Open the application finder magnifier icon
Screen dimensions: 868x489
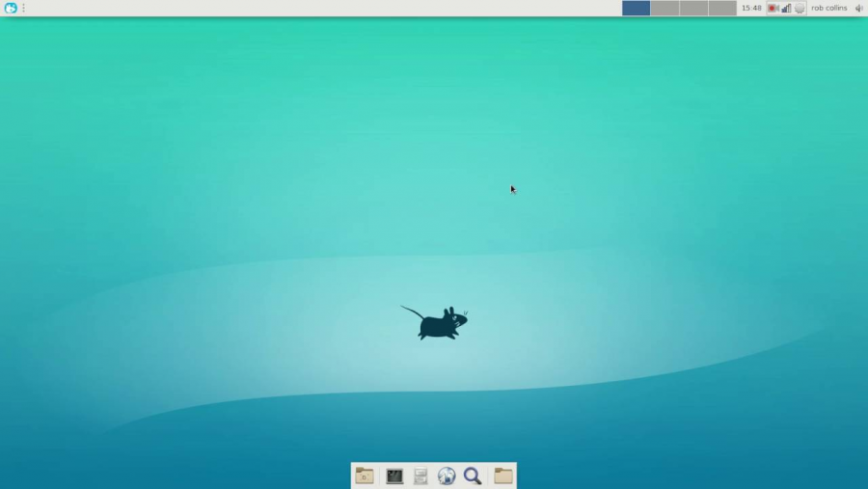(473, 475)
